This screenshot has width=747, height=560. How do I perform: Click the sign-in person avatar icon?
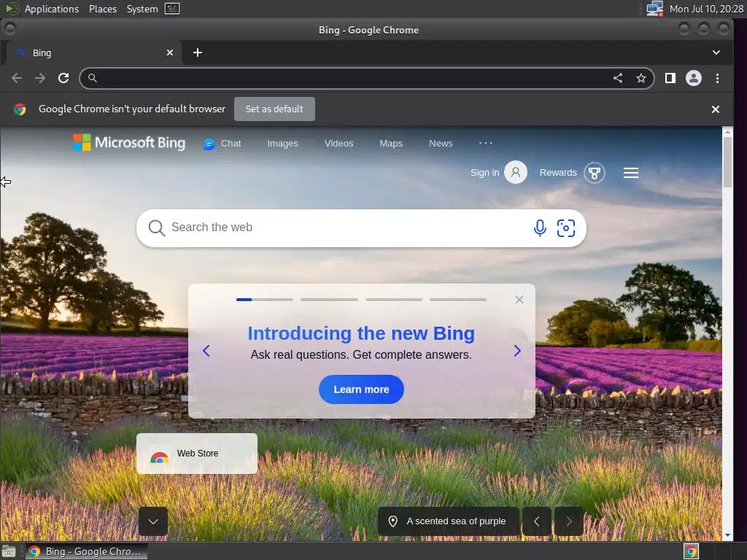tap(516, 172)
